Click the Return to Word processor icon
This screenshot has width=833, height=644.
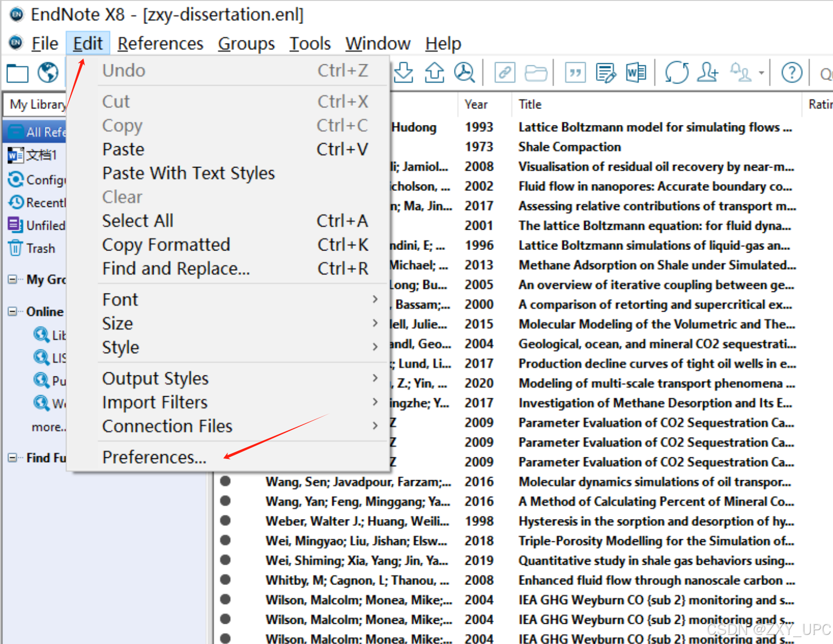pyautogui.click(x=636, y=72)
